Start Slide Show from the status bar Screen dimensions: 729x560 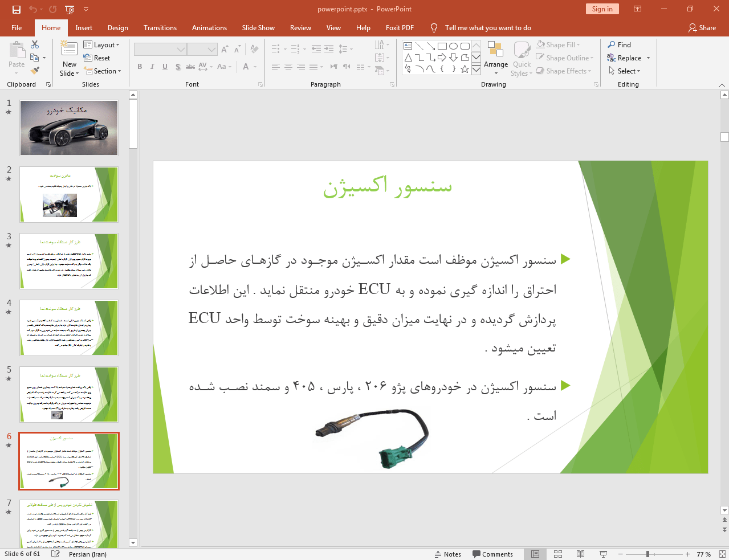click(602, 554)
